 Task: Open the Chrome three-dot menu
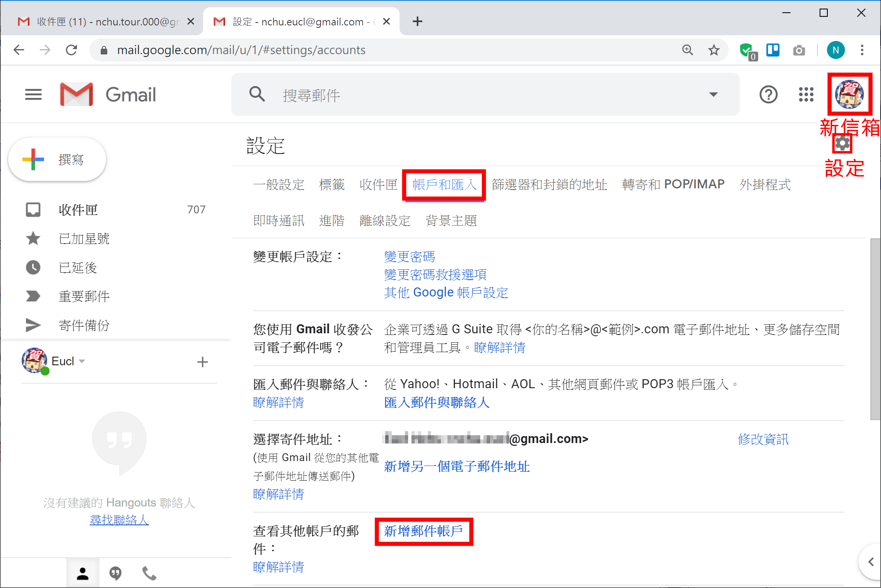point(862,50)
